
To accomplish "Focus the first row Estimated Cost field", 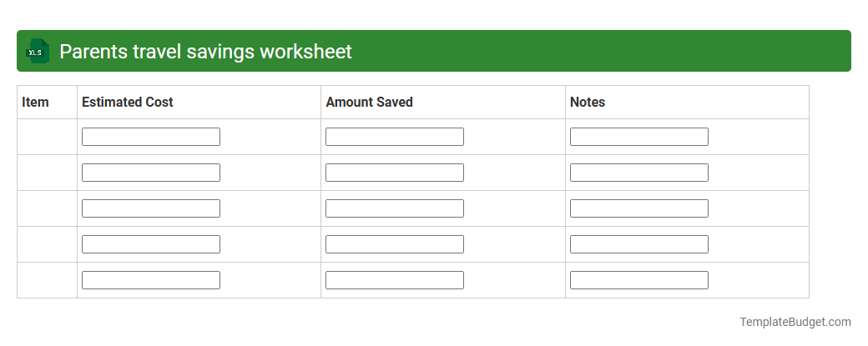I will pos(151,137).
